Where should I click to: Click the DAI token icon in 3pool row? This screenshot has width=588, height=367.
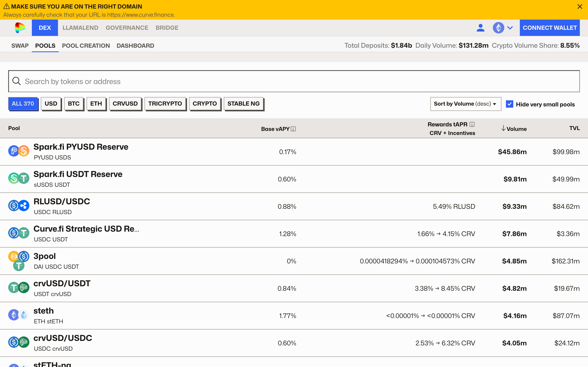tap(14, 256)
